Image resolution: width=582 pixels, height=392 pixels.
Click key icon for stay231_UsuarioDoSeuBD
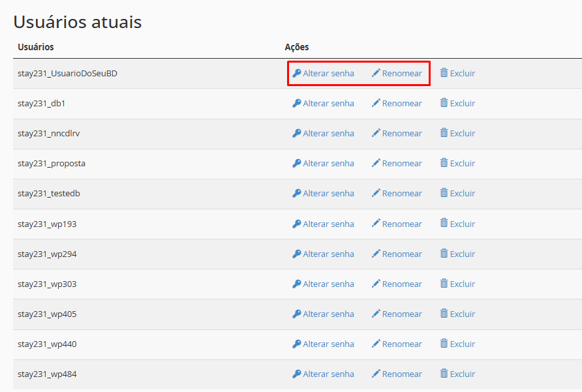pyautogui.click(x=296, y=74)
